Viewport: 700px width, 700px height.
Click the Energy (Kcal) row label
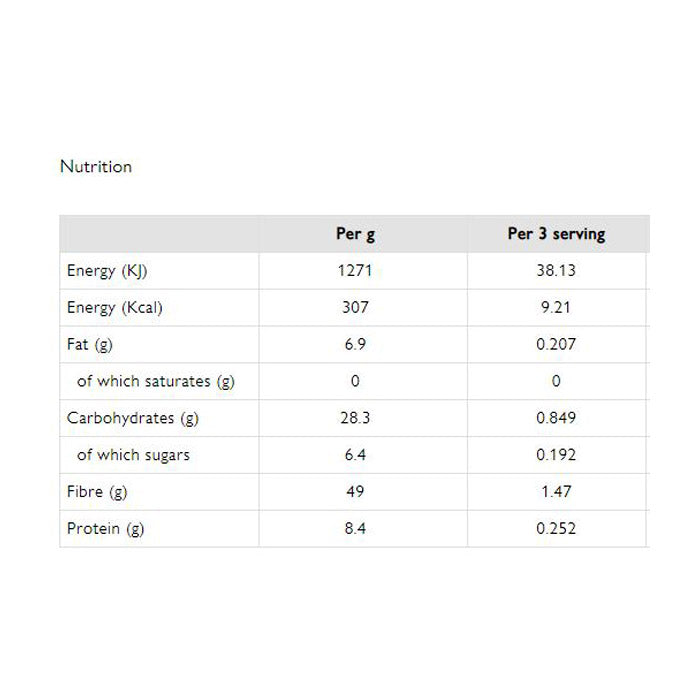(x=114, y=308)
